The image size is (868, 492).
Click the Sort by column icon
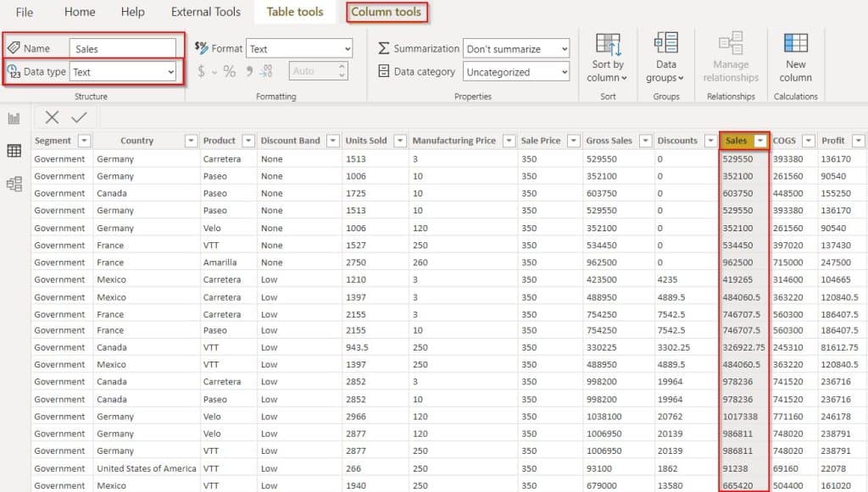pos(608,44)
